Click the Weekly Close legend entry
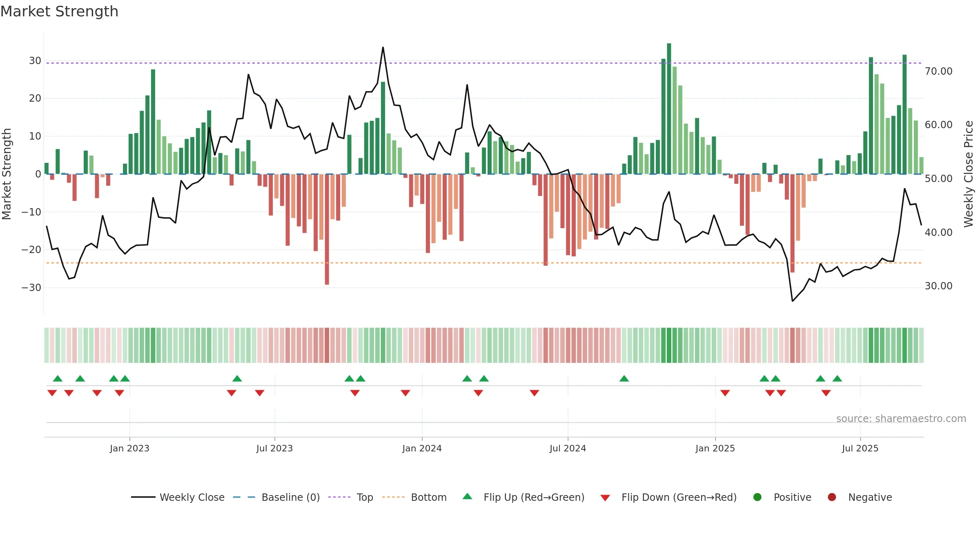Viewport: 980px width, 551px height. (x=178, y=497)
